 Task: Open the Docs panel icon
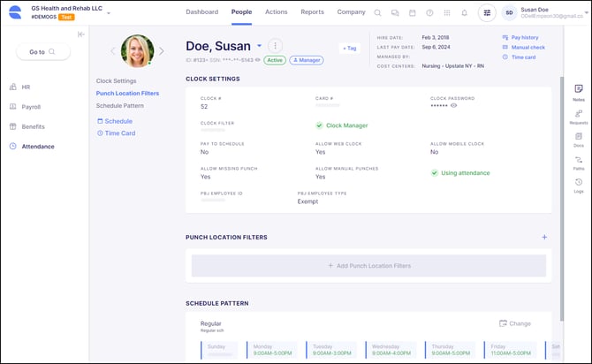[x=579, y=136]
